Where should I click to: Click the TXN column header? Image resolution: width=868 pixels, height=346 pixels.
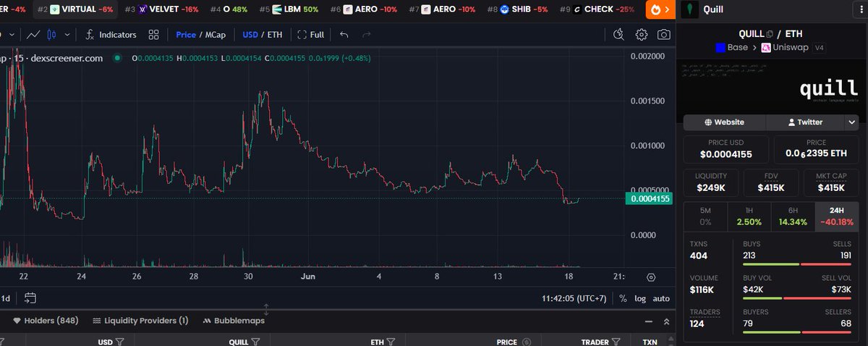coord(650,341)
